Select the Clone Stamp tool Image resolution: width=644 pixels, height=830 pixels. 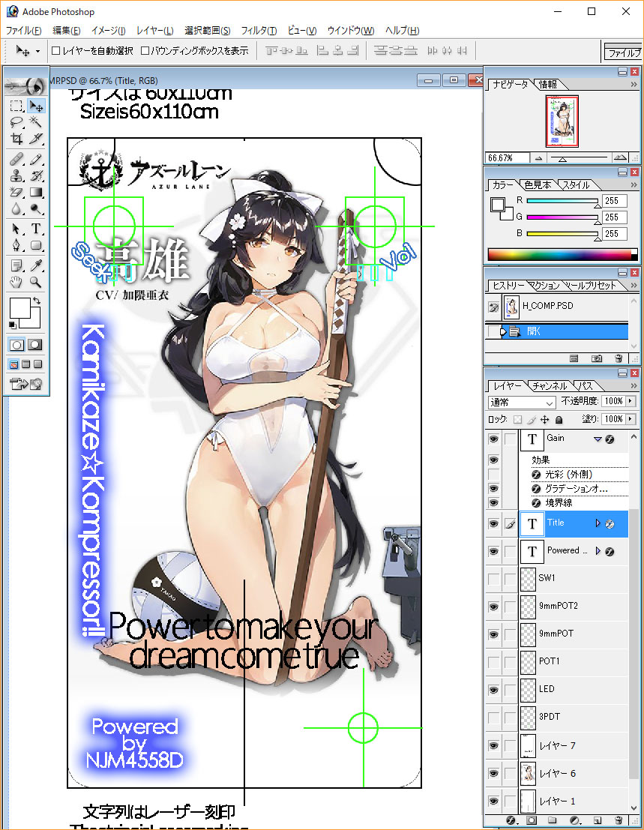tap(16, 175)
